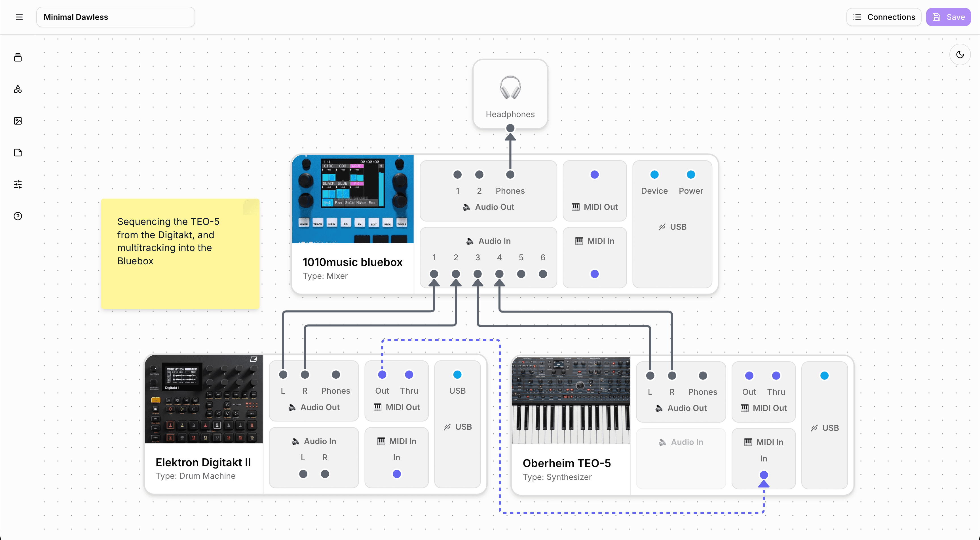Click the stack layers icon in sidebar
The height and width of the screenshot is (540, 980).
pyautogui.click(x=18, y=58)
